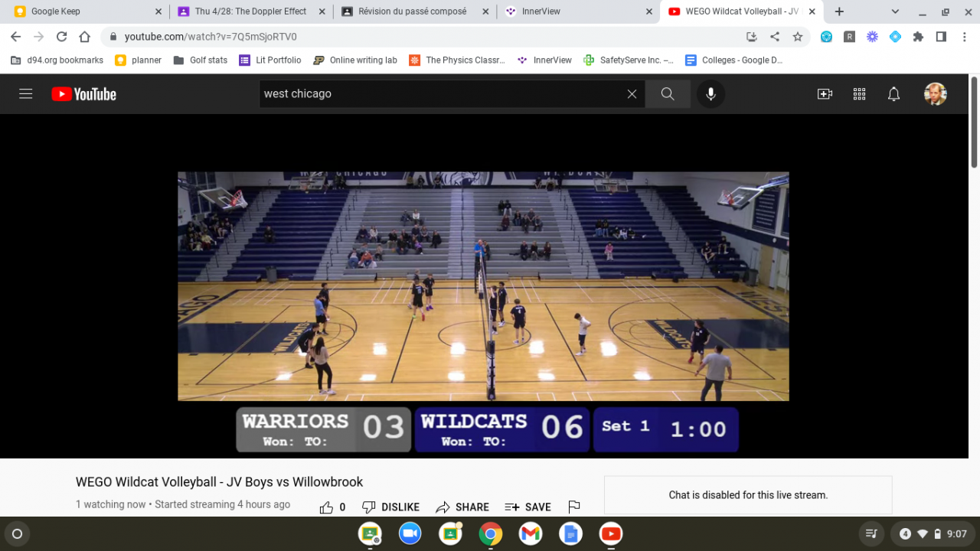Open the YouTube app in the shelf
This screenshot has width=980, height=551.
click(611, 533)
